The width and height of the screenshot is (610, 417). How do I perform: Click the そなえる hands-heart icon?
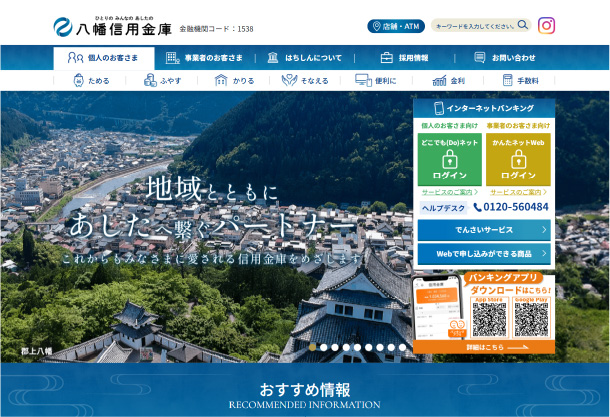pos(289,80)
